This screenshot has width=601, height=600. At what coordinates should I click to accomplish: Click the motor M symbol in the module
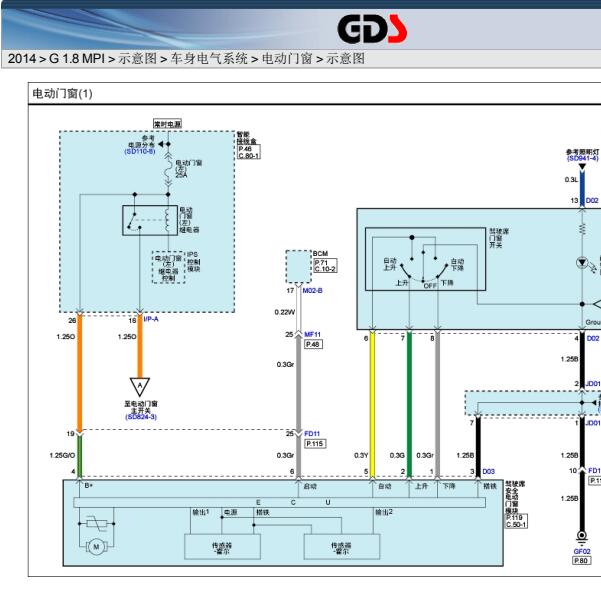[96, 547]
